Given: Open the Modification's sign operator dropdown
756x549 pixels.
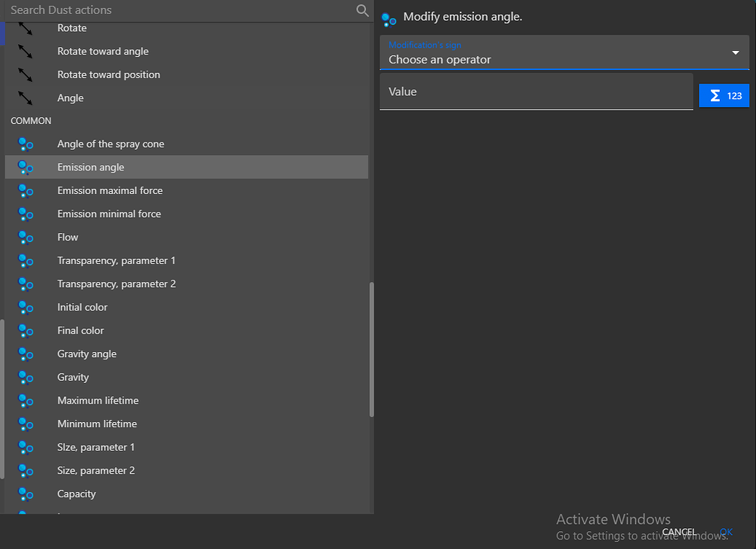Looking at the screenshot, I should coord(564,52).
